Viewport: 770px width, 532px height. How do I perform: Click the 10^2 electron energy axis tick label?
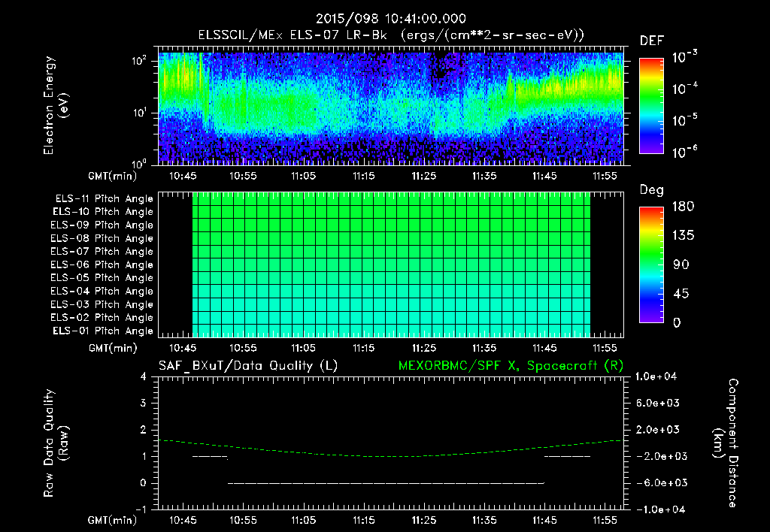pos(139,61)
